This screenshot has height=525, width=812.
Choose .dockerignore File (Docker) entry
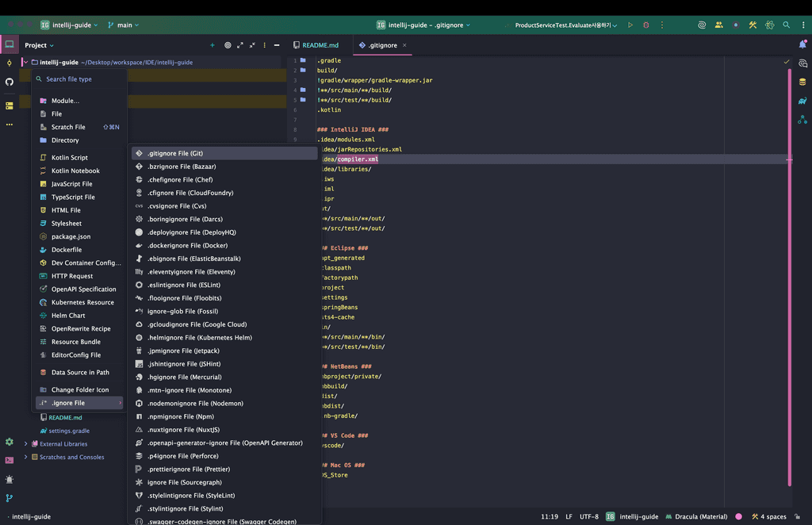187,246
